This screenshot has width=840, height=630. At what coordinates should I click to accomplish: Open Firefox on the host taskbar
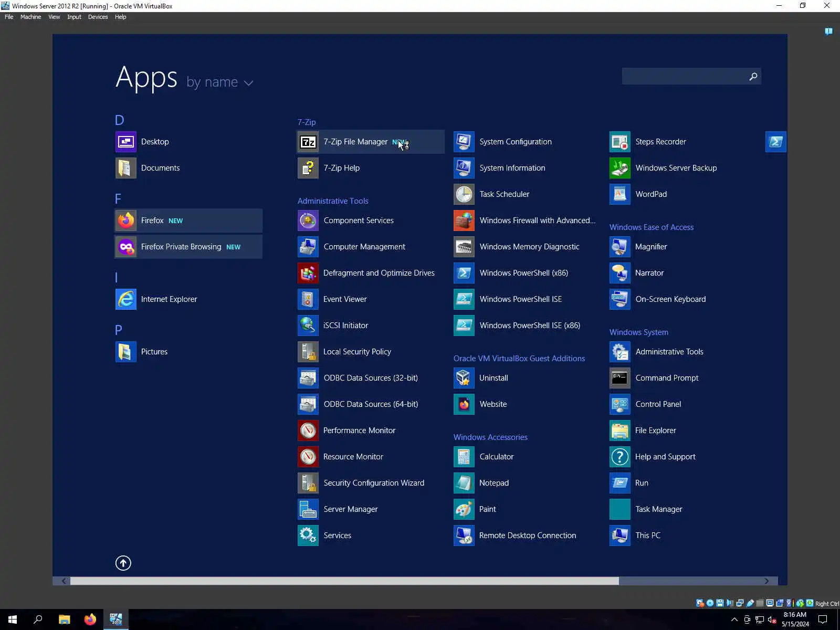click(x=90, y=619)
